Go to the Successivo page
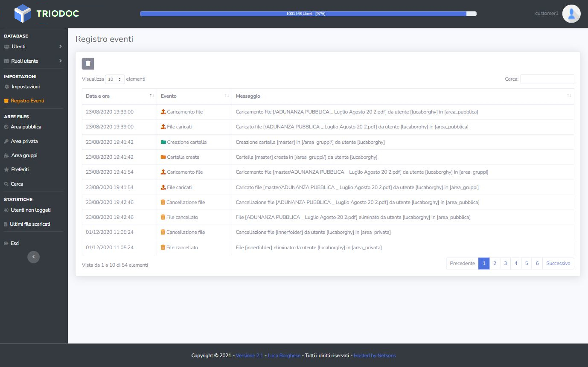The width and height of the screenshot is (588, 367). [x=558, y=263]
